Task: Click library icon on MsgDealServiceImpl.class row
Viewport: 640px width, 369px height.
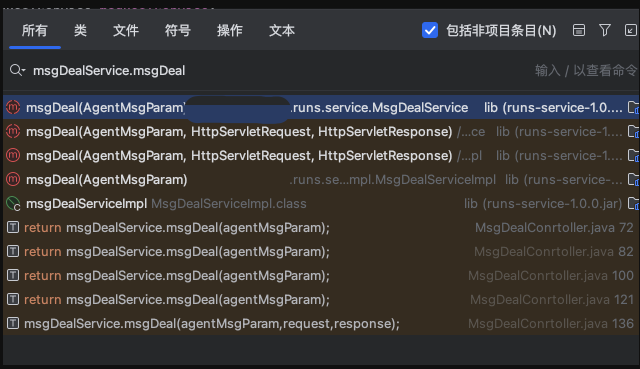Action: click(633, 203)
